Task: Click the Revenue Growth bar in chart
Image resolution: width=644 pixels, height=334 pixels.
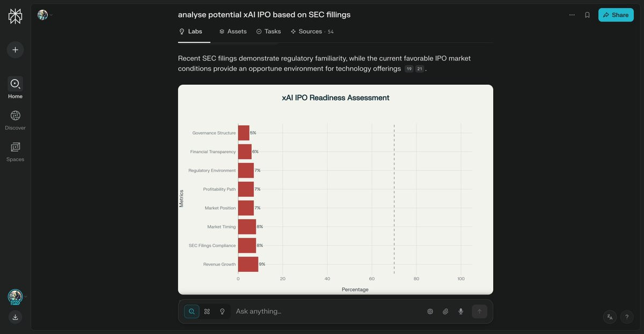Action: (248, 264)
